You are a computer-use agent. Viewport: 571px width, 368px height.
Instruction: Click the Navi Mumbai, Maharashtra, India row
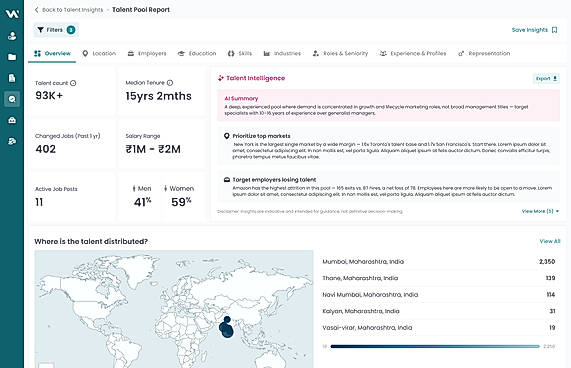click(x=438, y=295)
